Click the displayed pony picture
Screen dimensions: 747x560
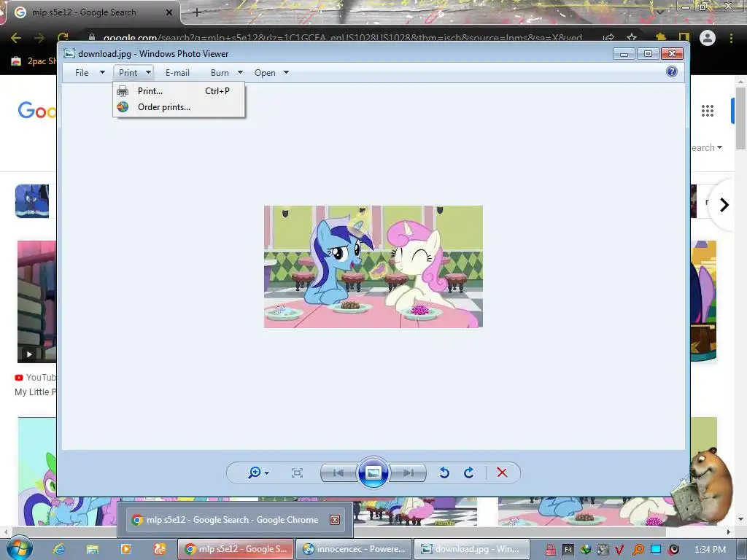coord(373,267)
